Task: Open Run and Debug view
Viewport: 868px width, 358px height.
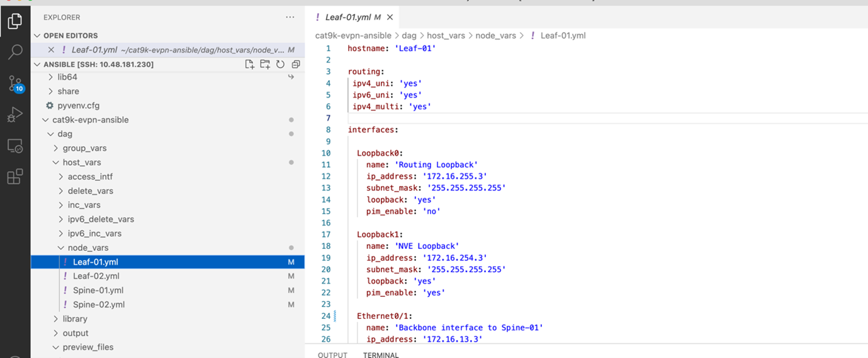Action: [x=14, y=115]
